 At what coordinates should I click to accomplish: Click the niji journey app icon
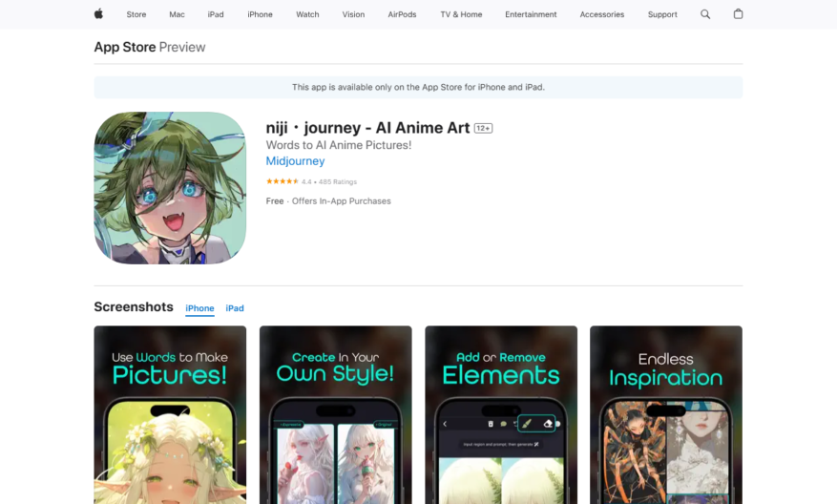(x=170, y=188)
